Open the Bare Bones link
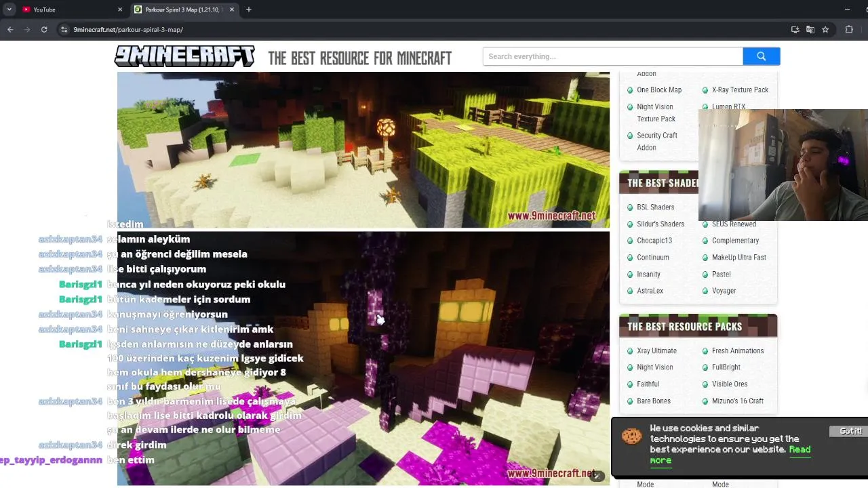This screenshot has width=868, height=488. click(x=654, y=401)
